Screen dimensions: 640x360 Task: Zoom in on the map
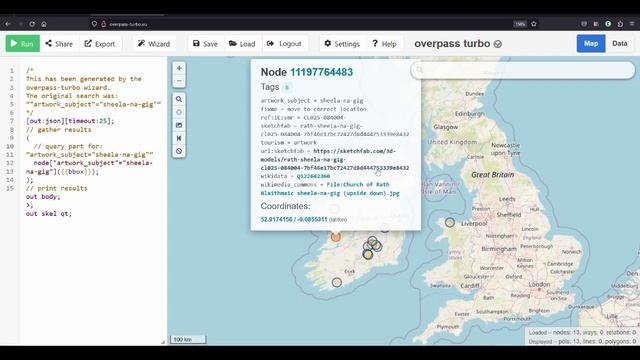coord(179,68)
